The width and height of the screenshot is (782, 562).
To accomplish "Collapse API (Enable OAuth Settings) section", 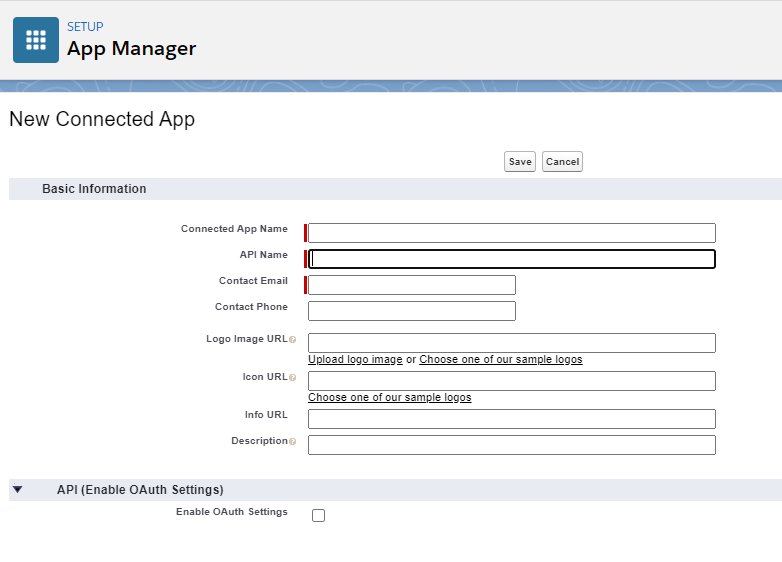I will 17,489.
